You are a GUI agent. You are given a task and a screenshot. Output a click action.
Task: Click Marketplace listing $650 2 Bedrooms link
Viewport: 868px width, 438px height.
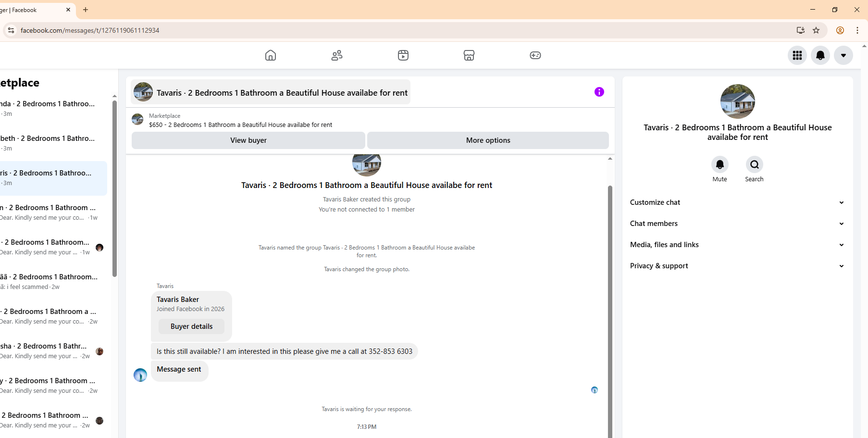[240, 125]
